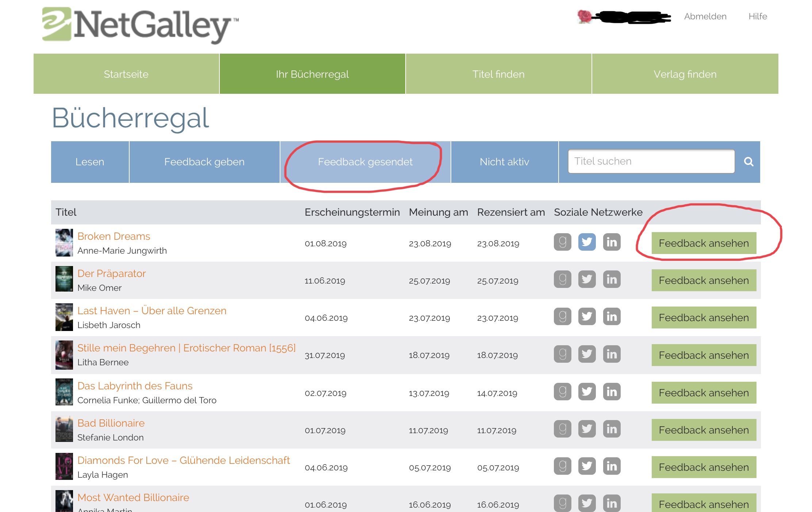The height and width of the screenshot is (512, 812).
Task: Click the Der Präparator cover thumbnail
Action: coord(64,279)
